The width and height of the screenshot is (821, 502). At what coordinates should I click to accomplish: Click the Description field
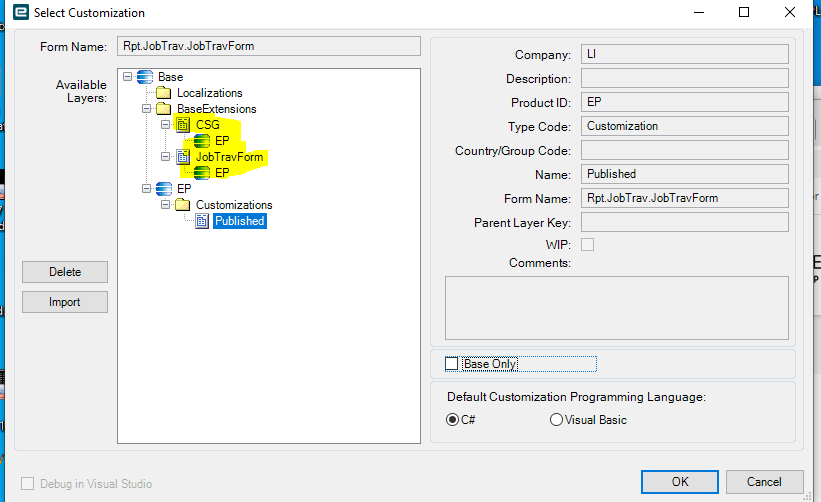tap(684, 78)
